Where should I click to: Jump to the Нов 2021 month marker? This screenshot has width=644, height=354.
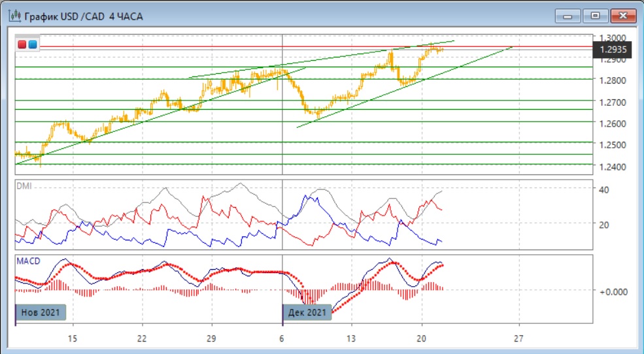[x=40, y=313]
